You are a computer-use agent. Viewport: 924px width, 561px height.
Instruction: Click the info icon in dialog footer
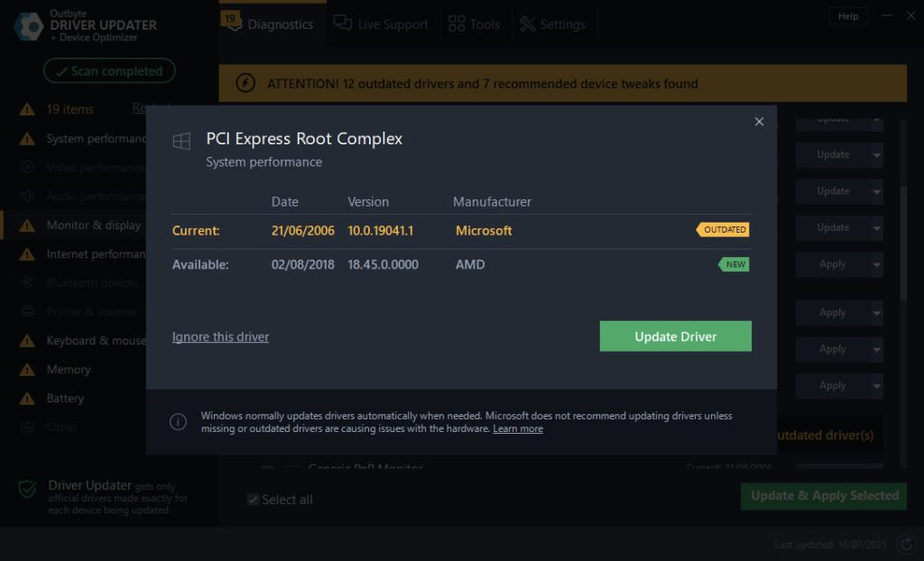pos(178,422)
